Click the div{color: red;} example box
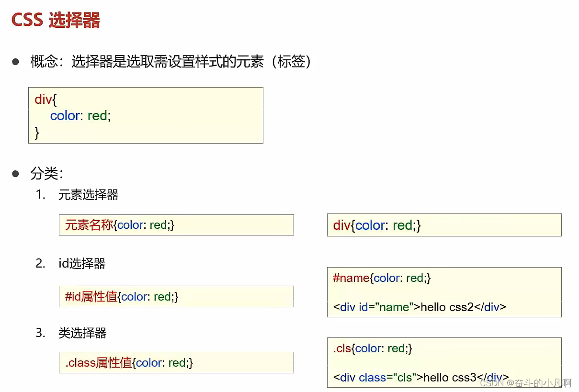The image size is (579, 392). (x=444, y=225)
